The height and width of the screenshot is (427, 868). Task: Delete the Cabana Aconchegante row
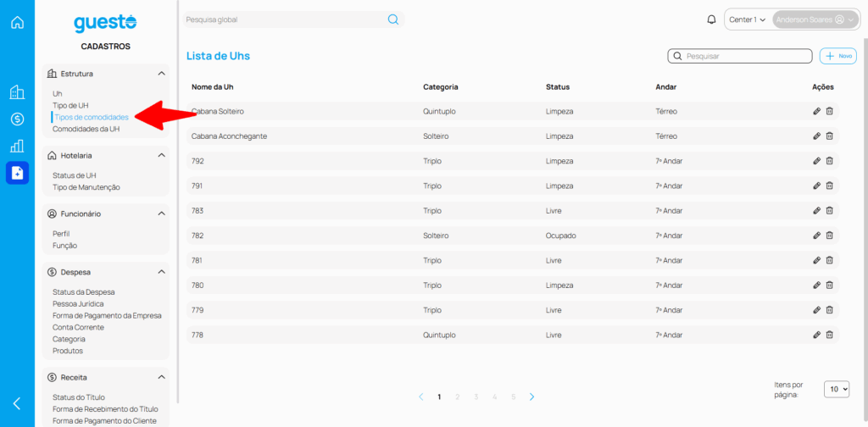click(x=830, y=136)
